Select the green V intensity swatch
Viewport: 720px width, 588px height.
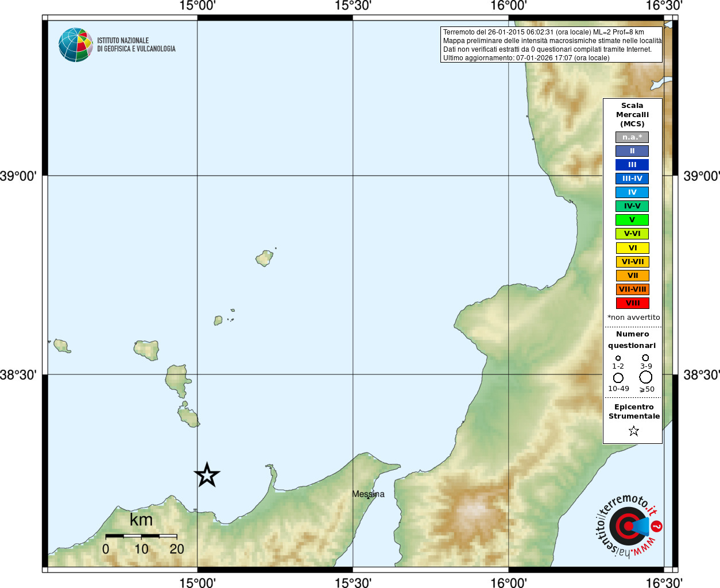(632, 220)
